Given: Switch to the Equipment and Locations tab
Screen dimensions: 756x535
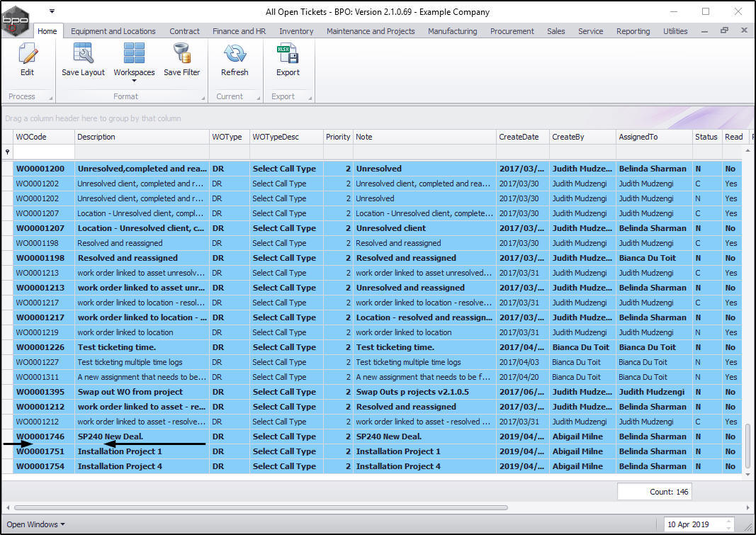Looking at the screenshot, I should 113,31.
